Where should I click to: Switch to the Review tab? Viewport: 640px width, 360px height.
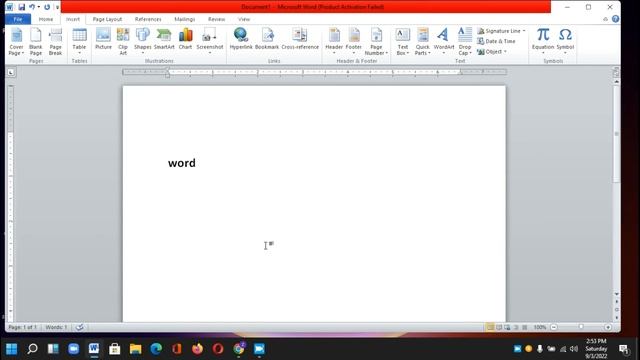pos(216,19)
